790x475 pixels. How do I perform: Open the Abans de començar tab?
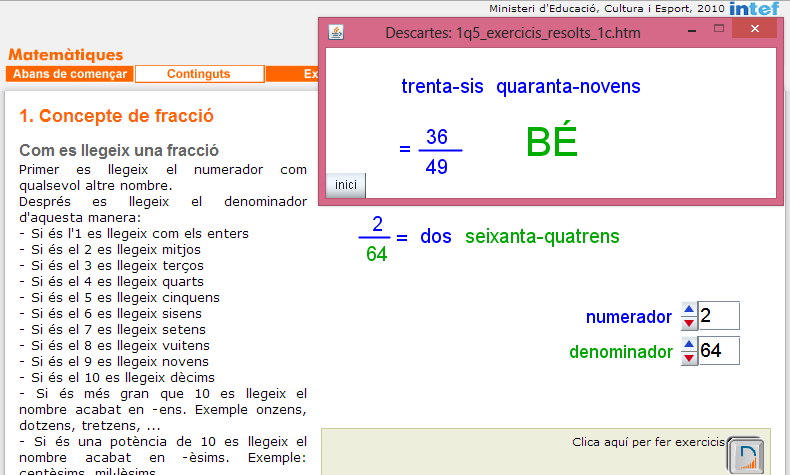click(70, 74)
